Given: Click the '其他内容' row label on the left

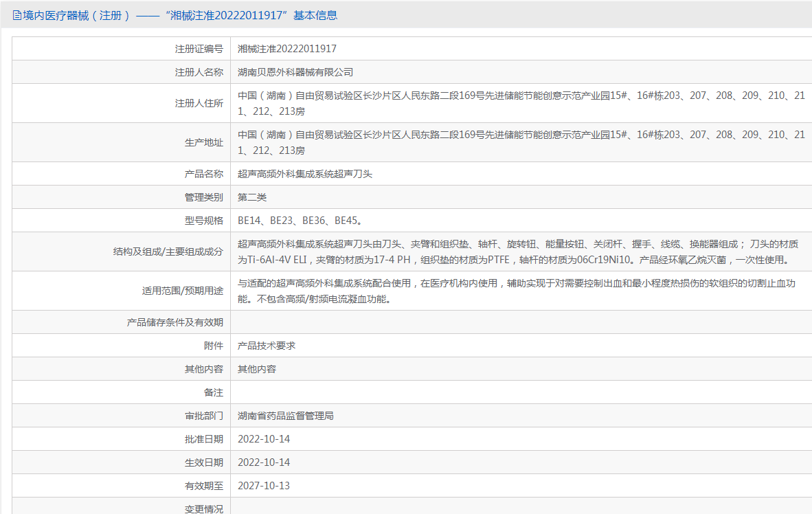Looking at the screenshot, I should pyautogui.click(x=204, y=369).
